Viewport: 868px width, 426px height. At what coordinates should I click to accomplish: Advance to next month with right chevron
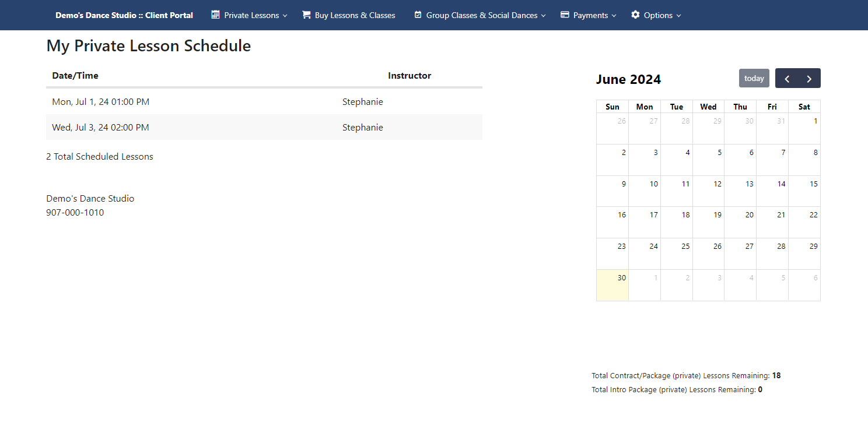[809, 79]
